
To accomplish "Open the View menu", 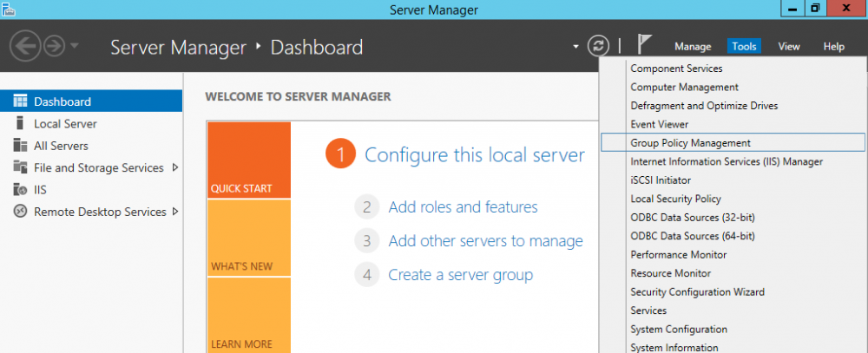I will tap(789, 47).
